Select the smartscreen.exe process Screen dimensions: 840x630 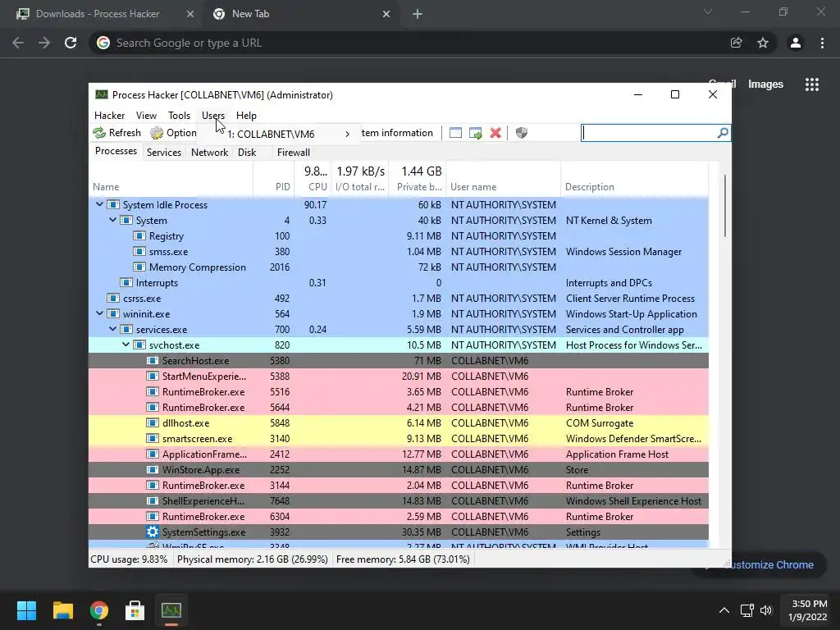point(399,438)
